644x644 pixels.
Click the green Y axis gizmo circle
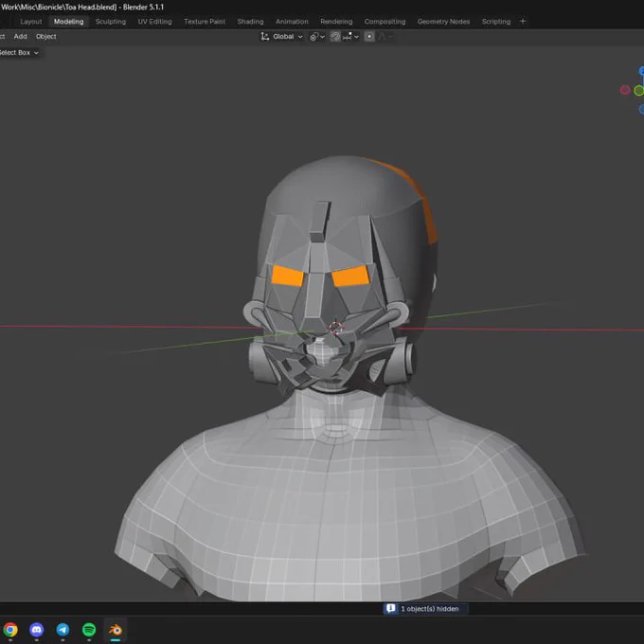(x=638, y=90)
